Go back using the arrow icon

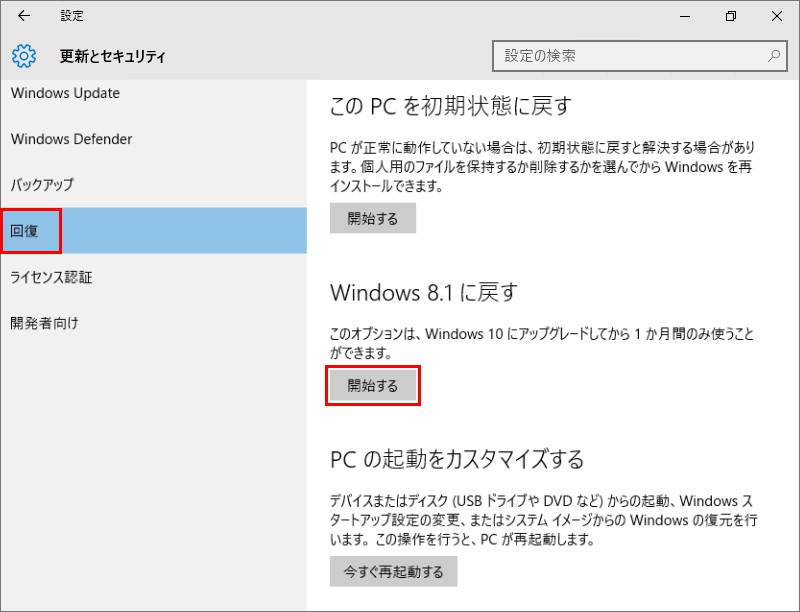tap(23, 16)
